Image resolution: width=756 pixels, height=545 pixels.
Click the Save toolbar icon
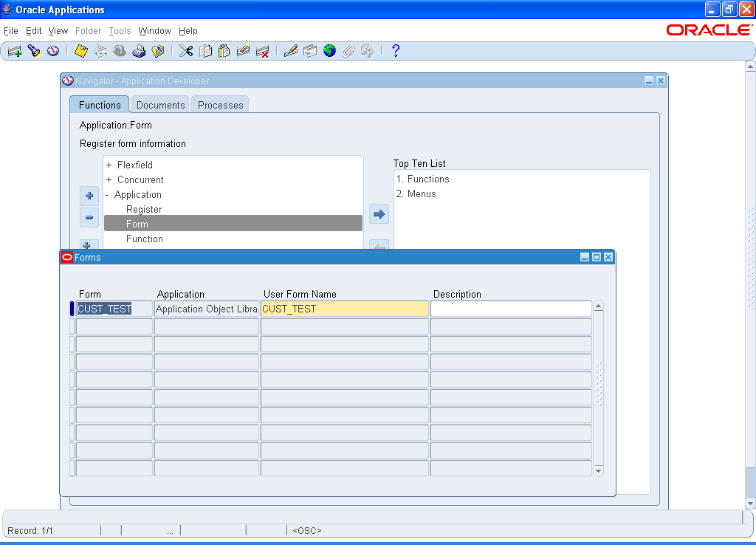click(81, 51)
